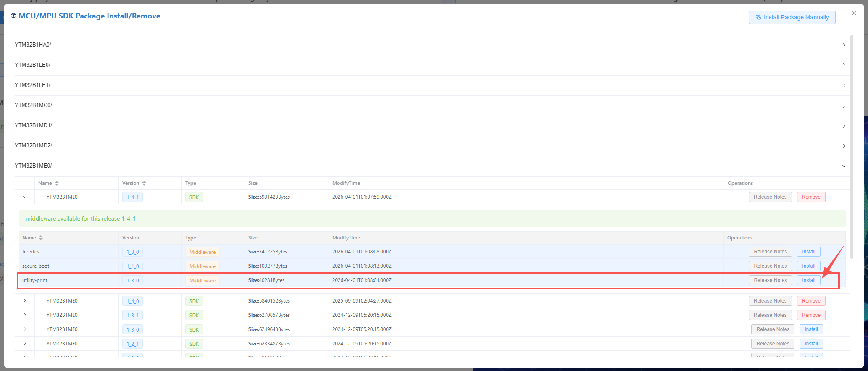Collapse the YTM32B1ME0 package section

tap(844, 166)
